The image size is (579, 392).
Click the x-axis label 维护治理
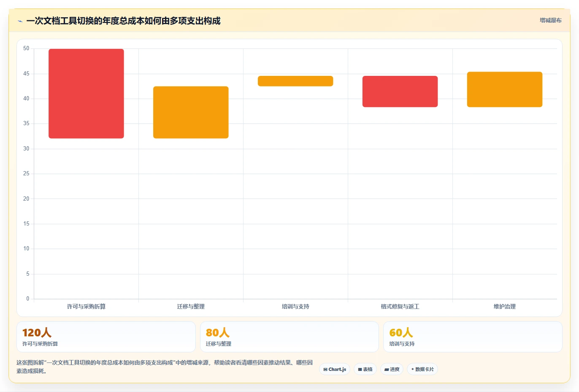point(505,306)
